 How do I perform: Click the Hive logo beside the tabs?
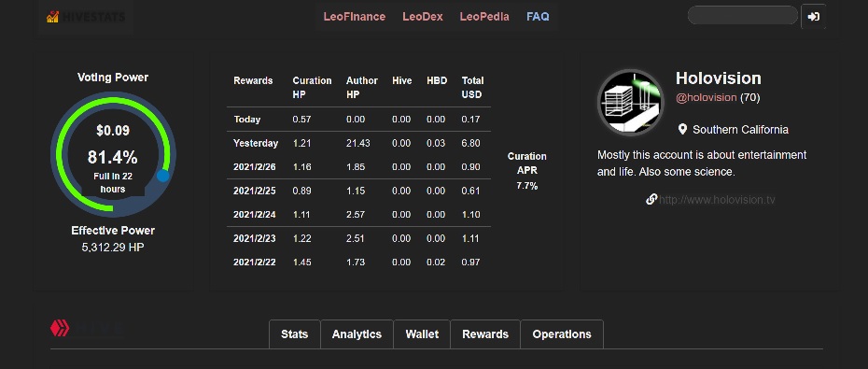pos(60,329)
